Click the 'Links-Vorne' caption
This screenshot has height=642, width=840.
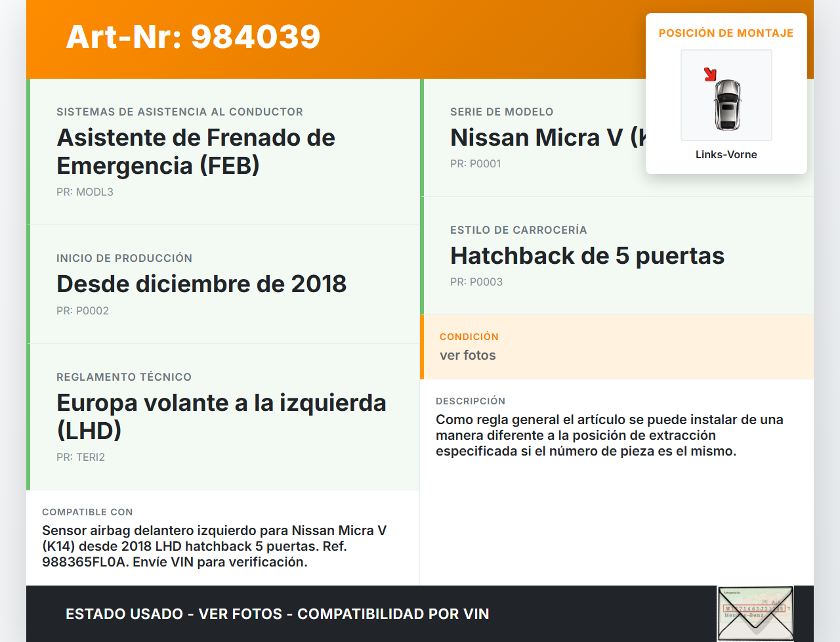(726, 154)
